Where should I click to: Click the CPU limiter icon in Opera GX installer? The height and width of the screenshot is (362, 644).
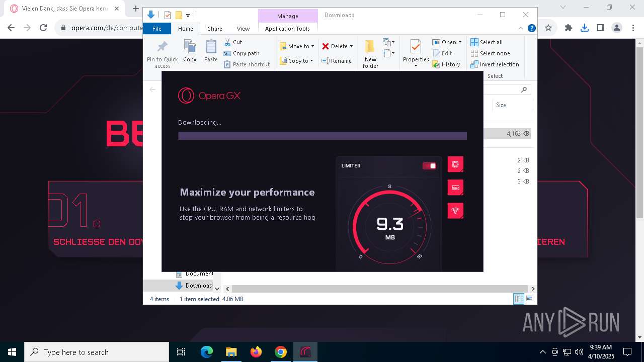point(455,164)
